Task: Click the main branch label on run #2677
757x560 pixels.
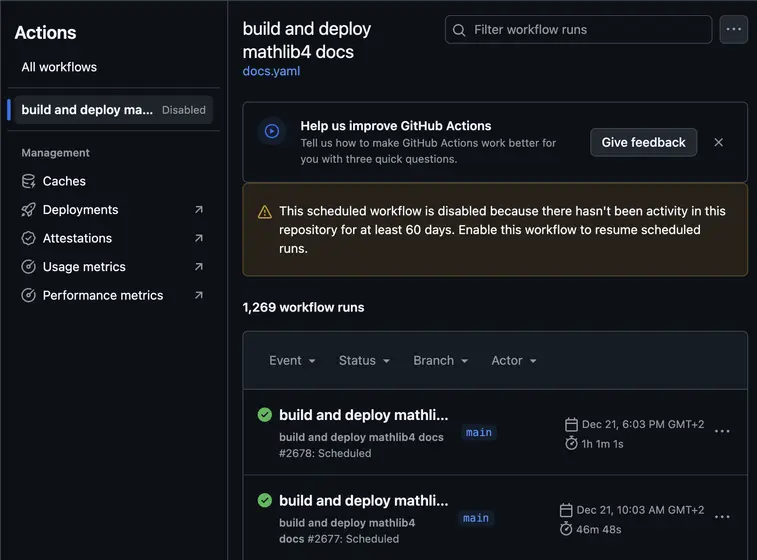Action: pyautogui.click(x=476, y=518)
